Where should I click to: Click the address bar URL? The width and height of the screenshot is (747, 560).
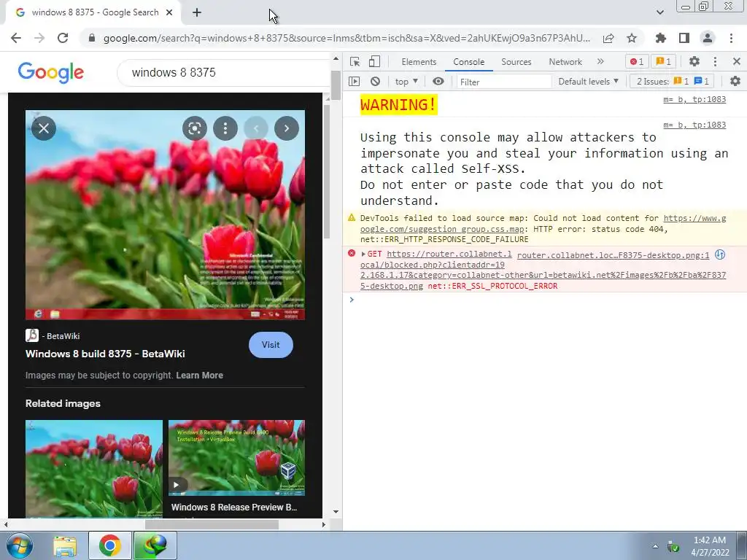coord(347,38)
